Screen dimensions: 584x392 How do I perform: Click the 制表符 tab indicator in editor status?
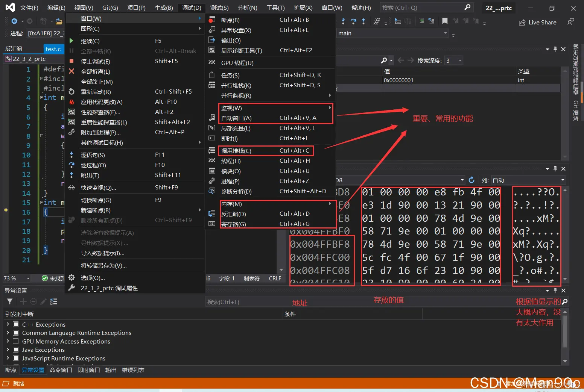click(x=252, y=278)
